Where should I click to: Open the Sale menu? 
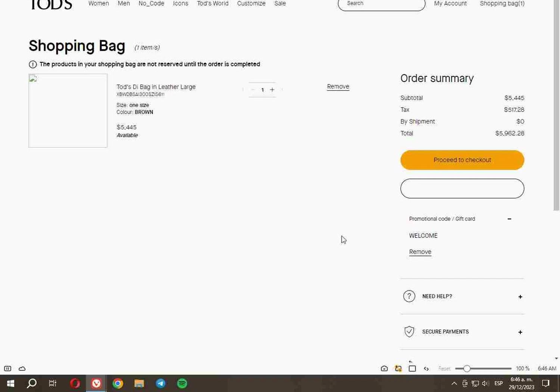click(280, 3)
